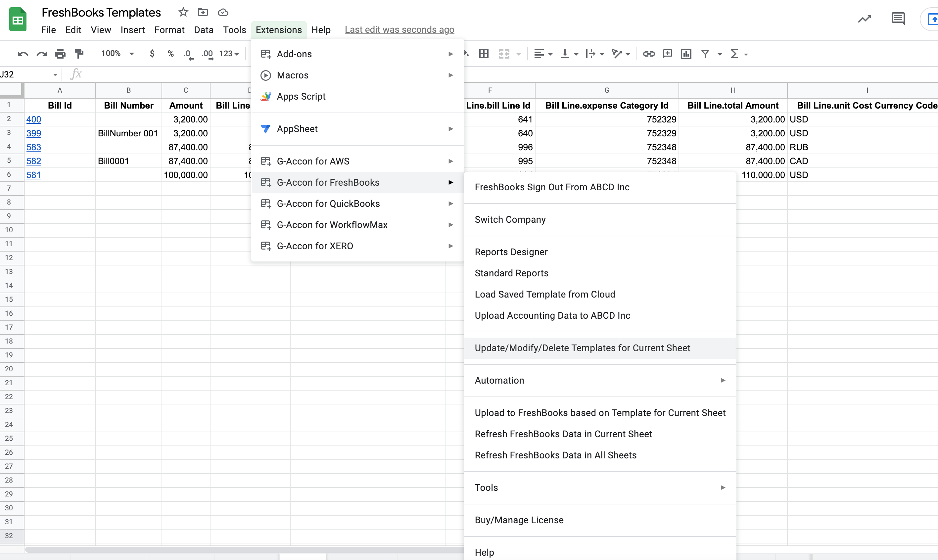Choose Load Saved Template from Cloud
Image resolution: width=938 pixels, height=560 pixels.
[600, 294]
